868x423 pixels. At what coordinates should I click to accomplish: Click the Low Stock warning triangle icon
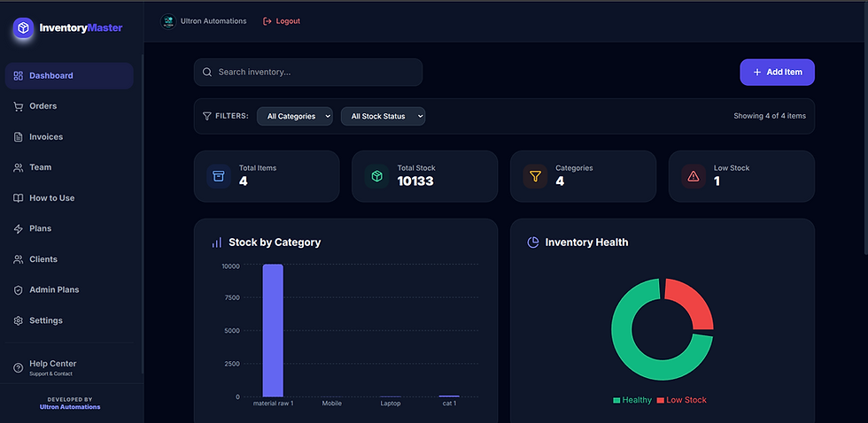[x=693, y=176]
